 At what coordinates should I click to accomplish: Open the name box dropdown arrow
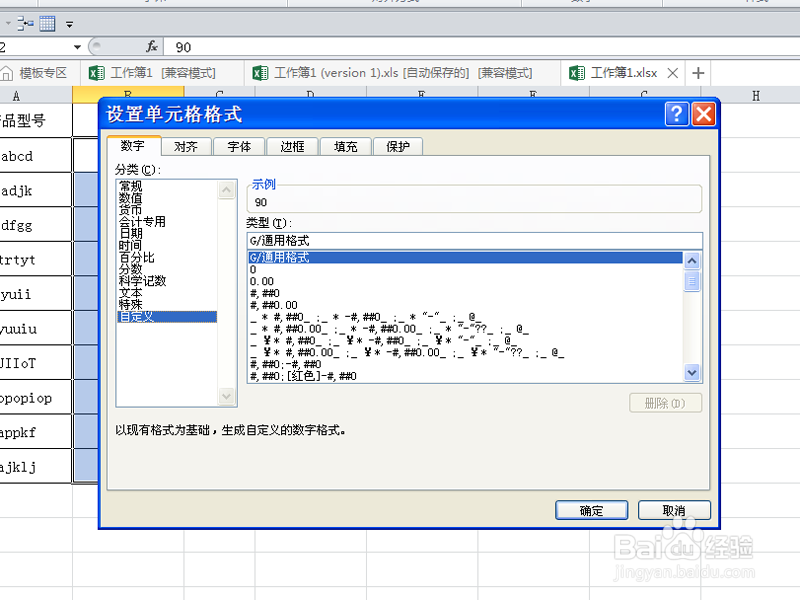(78, 47)
